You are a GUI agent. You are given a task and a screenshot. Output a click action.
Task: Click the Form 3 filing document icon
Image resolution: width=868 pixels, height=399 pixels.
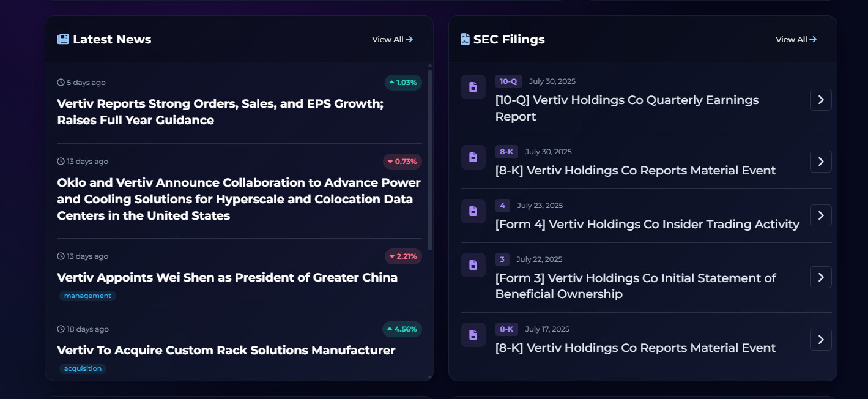(x=473, y=265)
